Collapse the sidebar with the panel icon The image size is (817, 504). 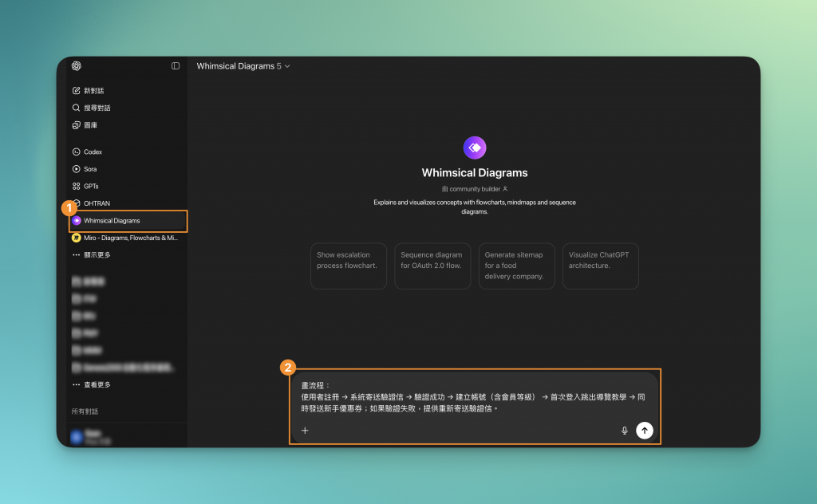pos(176,65)
